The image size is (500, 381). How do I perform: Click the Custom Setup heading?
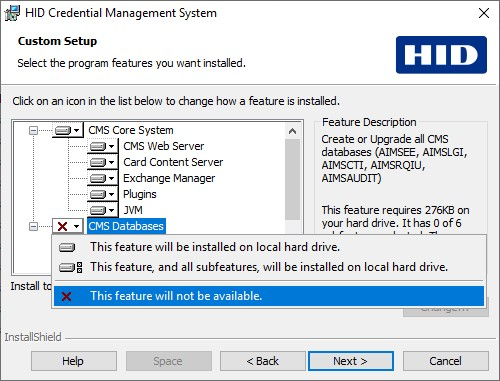[x=57, y=41]
